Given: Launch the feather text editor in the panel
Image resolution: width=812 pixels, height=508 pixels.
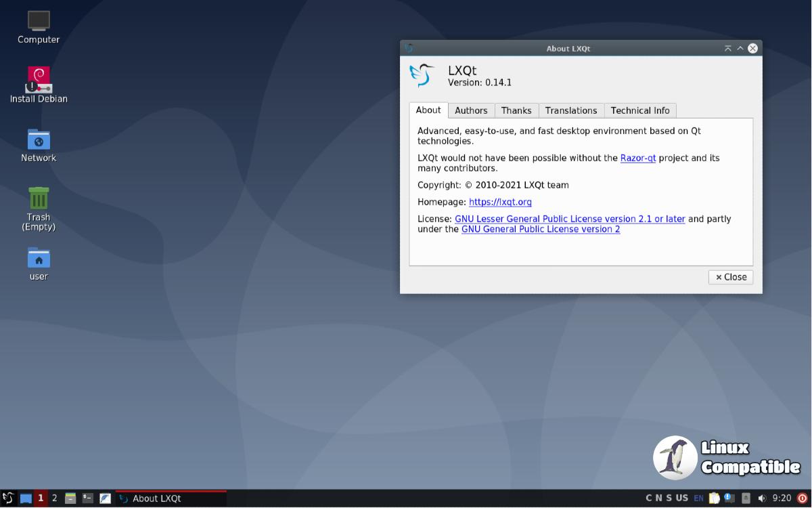Looking at the screenshot, I should click(x=105, y=499).
